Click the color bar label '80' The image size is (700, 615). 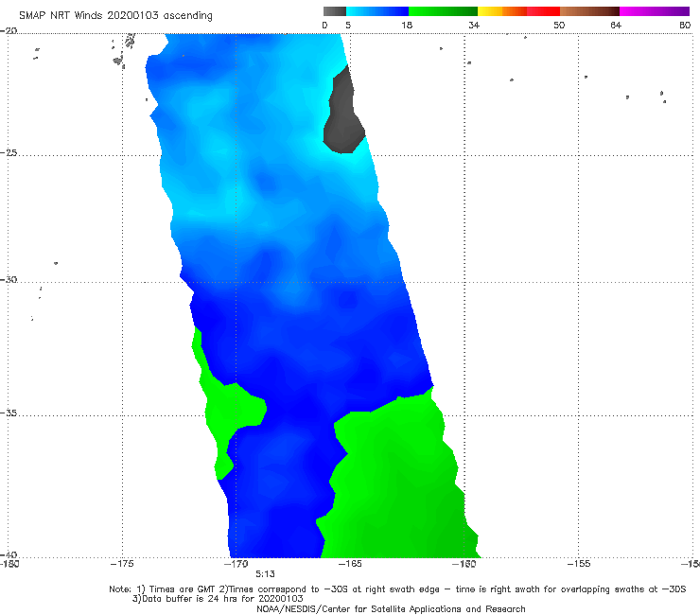[x=685, y=25]
